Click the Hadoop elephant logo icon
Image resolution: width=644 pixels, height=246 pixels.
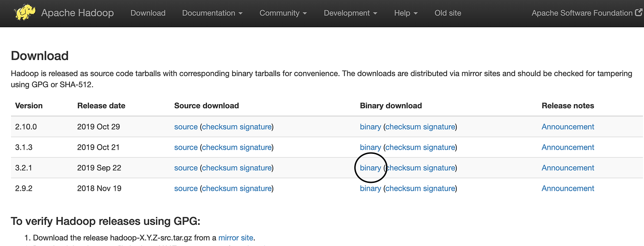click(x=25, y=12)
